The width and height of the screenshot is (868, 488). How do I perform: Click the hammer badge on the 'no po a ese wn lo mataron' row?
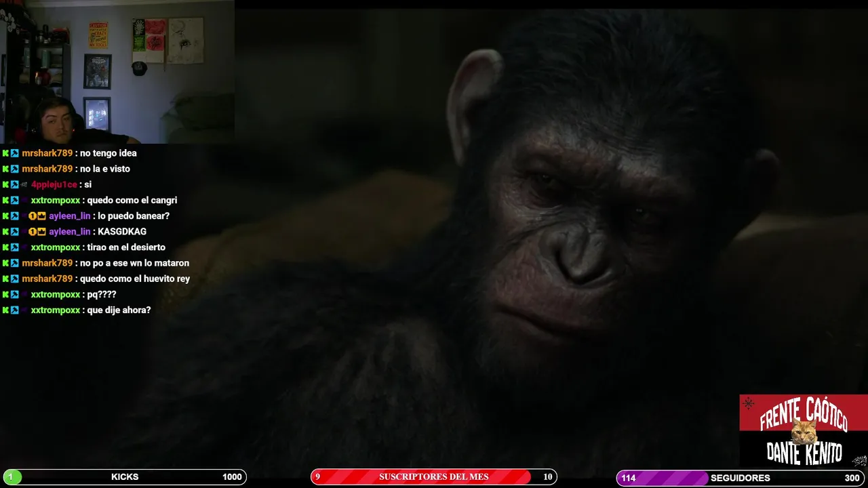[x=14, y=263]
